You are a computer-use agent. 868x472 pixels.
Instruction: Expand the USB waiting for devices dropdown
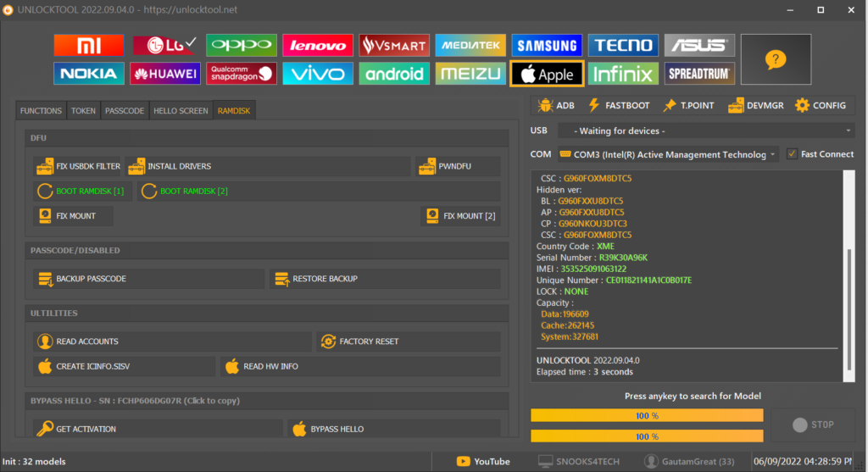pyautogui.click(x=706, y=130)
